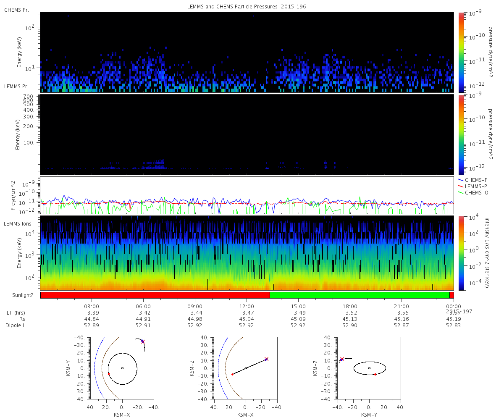Click the LEMMS pressure color bar

tap(461, 134)
